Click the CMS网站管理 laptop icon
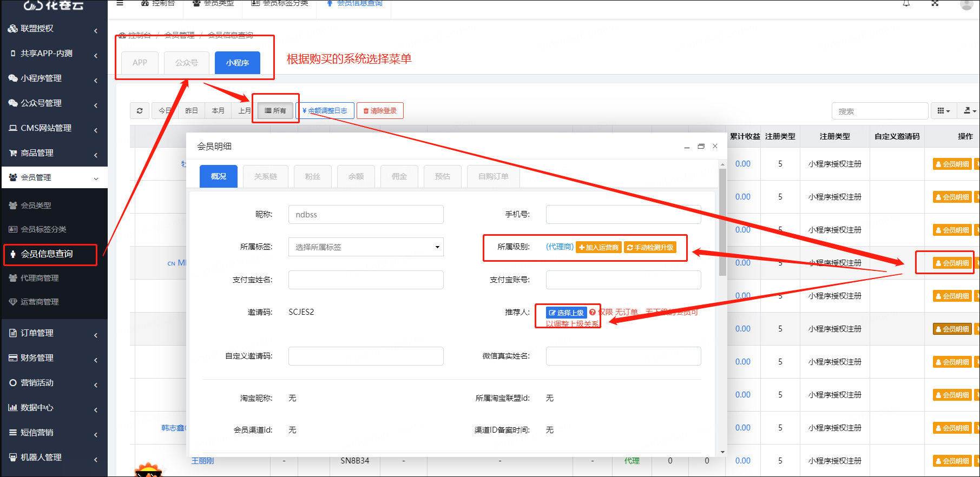 pyautogui.click(x=13, y=128)
